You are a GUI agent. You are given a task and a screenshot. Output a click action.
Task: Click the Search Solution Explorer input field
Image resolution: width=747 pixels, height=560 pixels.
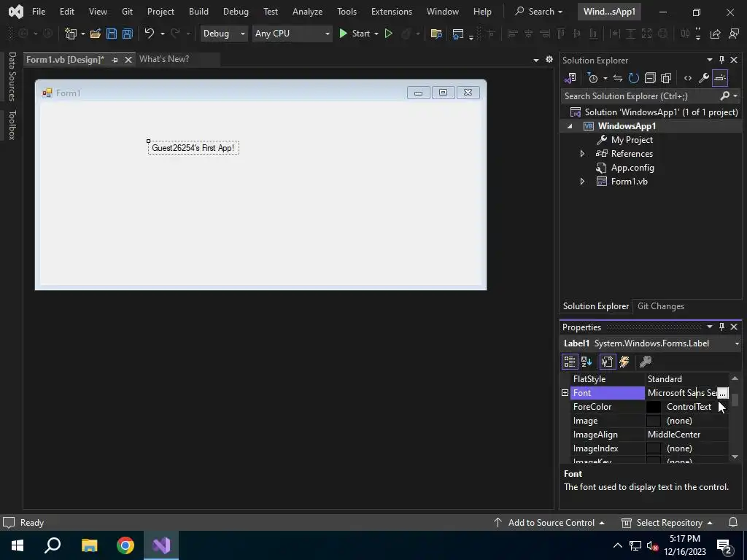[640, 96]
